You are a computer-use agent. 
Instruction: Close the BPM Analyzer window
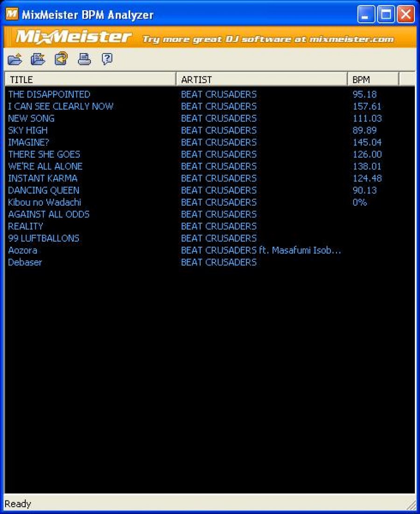406,14
